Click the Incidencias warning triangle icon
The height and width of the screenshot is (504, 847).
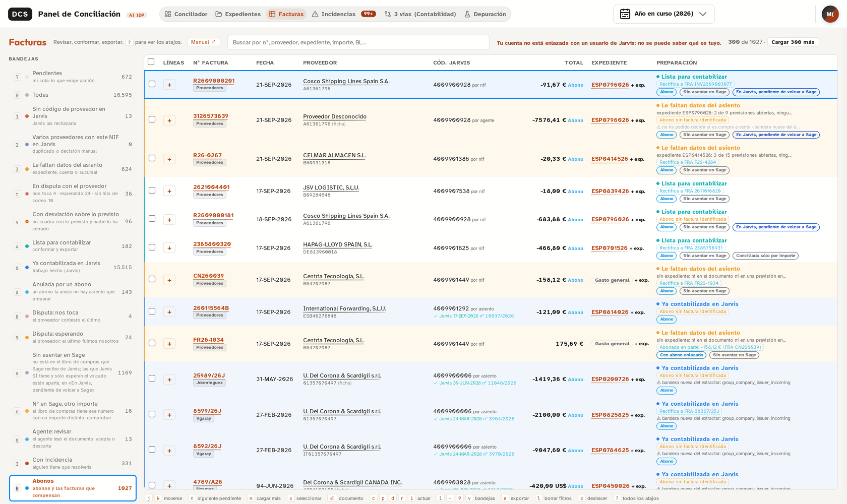[315, 14]
